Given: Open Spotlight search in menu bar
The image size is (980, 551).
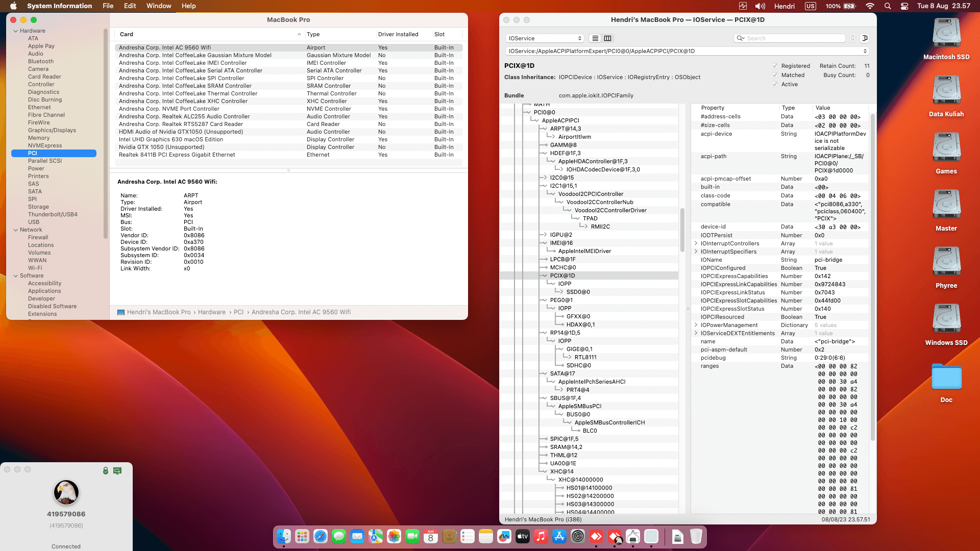Looking at the screenshot, I should [888, 6].
